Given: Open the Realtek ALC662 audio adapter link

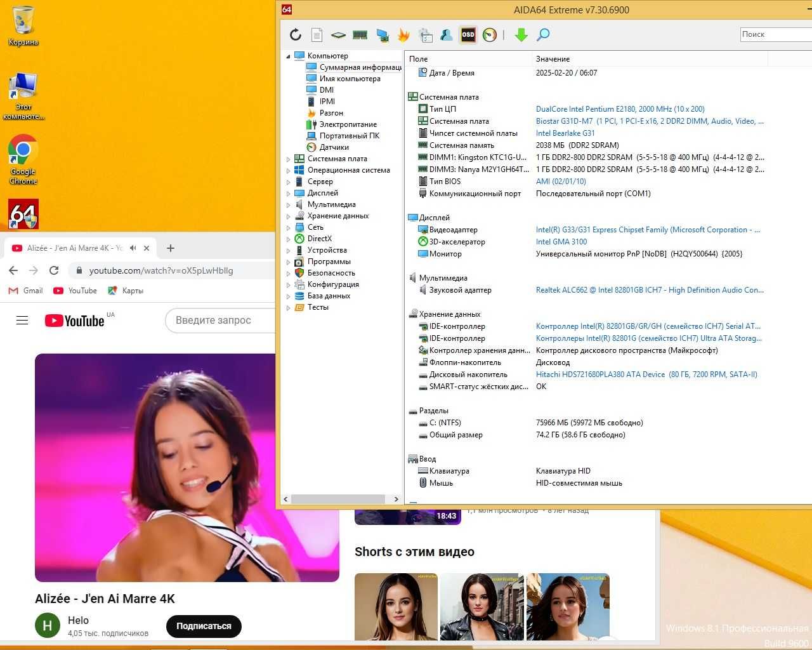Looking at the screenshot, I should coord(650,290).
